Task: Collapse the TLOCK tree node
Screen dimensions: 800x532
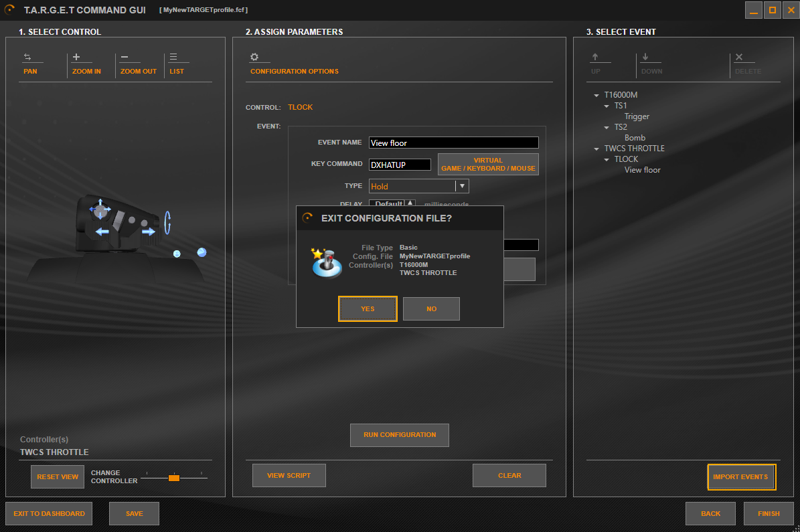Action: pyautogui.click(x=606, y=160)
